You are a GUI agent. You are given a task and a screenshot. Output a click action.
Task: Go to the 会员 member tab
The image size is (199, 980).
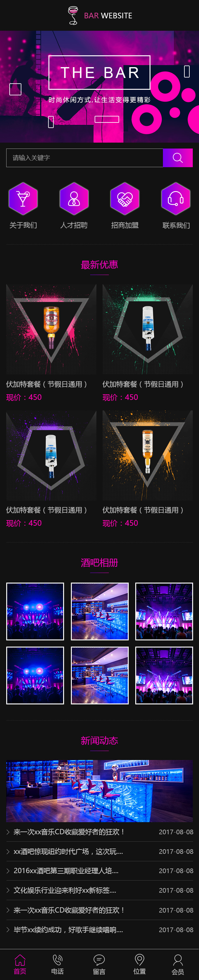point(178,964)
